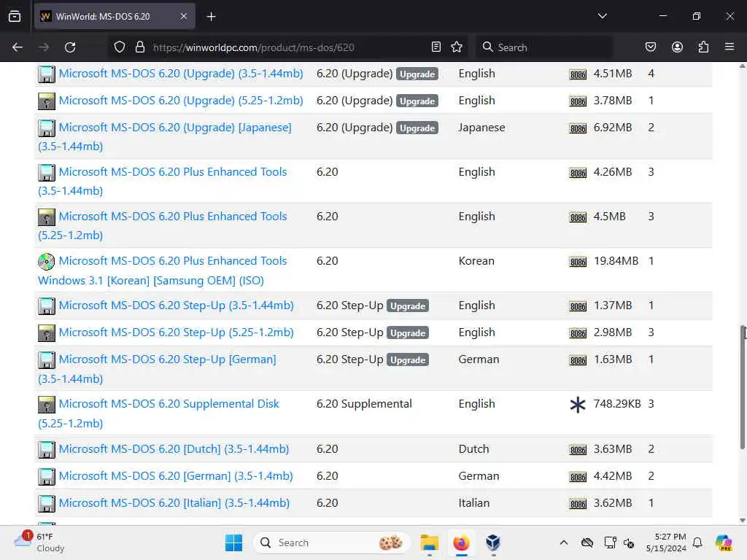Image resolution: width=747 pixels, height=560 pixels.
Task: Open MS-DOS 6.20 Step-Up (5.25-1.2mb) link
Action: (x=176, y=332)
